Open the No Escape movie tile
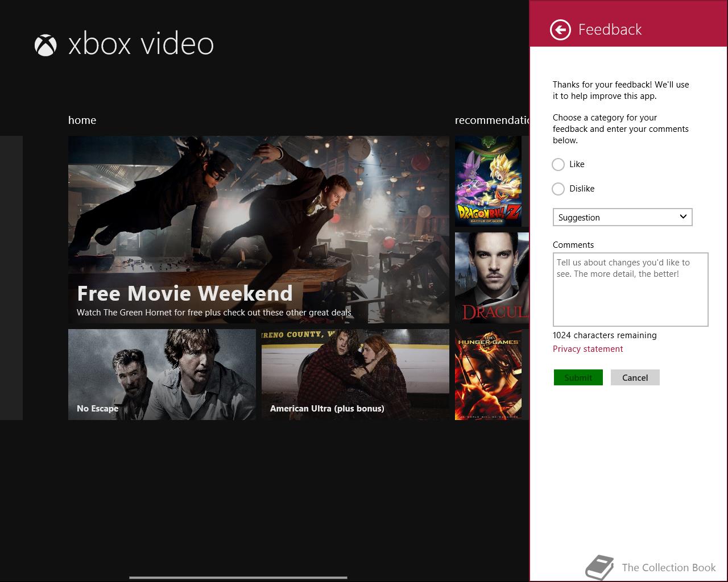The width and height of the screenshot is (728, 582). 162,375
